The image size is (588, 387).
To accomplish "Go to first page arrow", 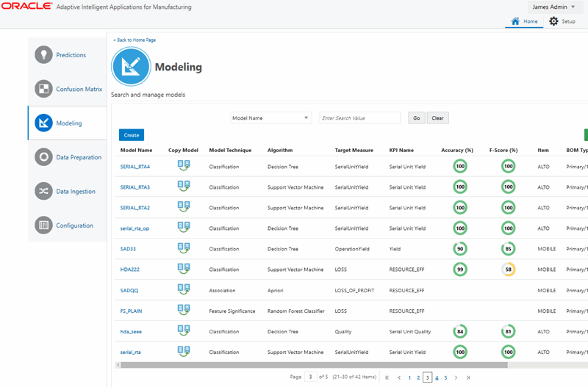I will (387, 377).
